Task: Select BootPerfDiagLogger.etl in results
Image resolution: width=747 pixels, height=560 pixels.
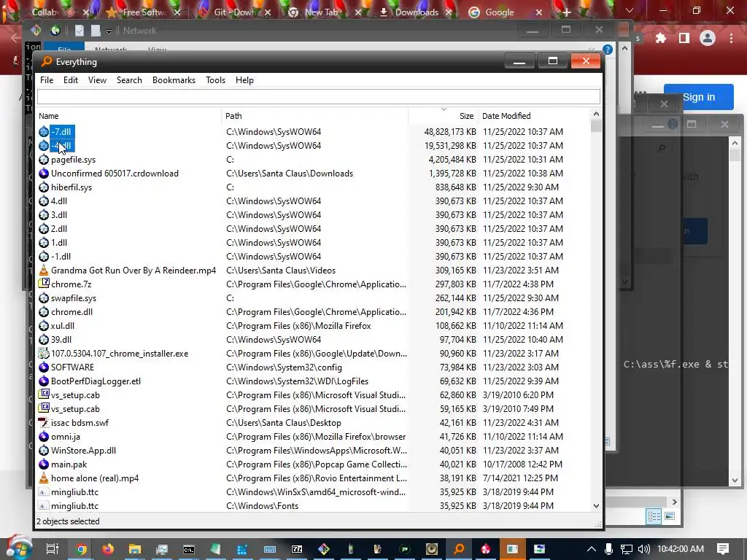Action: [x=313, y=381]
